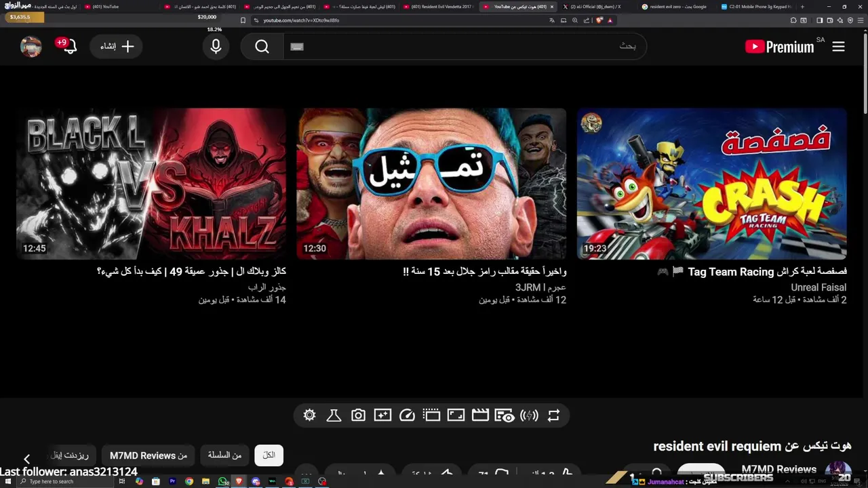Screen dimensions: 868x488
Task: Click the magnifier search button
Action: [262, 47]
